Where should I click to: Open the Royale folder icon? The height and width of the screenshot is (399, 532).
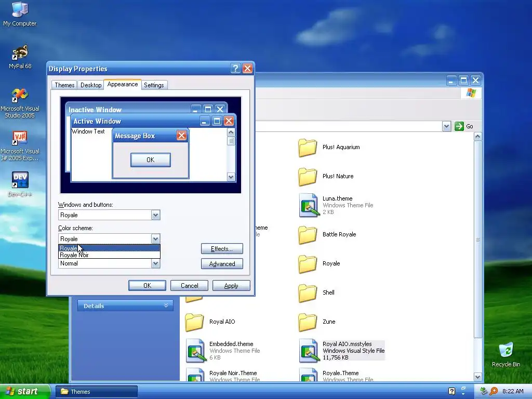tap(308, 264)
